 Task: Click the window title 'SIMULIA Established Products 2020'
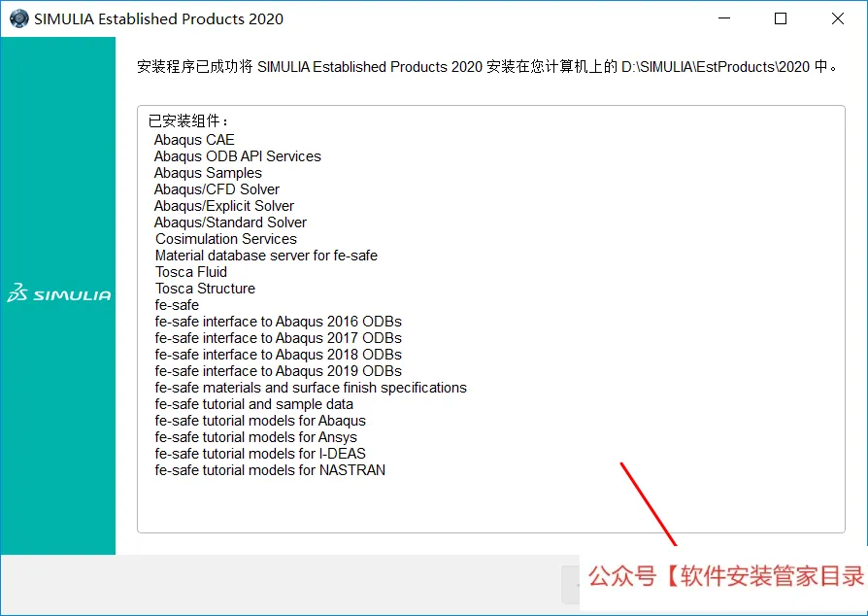[159, 18]
